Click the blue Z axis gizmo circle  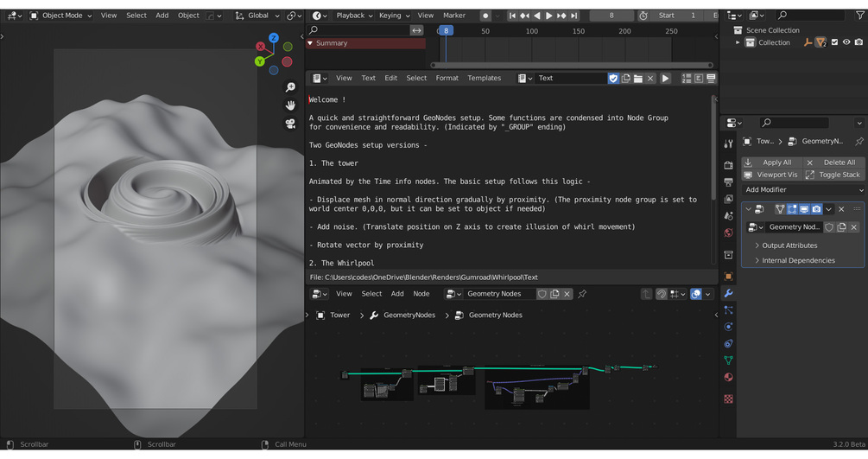[274, 38]
